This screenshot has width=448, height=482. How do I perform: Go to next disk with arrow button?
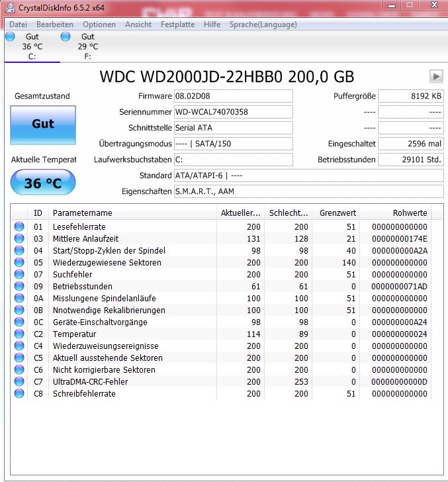436,77
